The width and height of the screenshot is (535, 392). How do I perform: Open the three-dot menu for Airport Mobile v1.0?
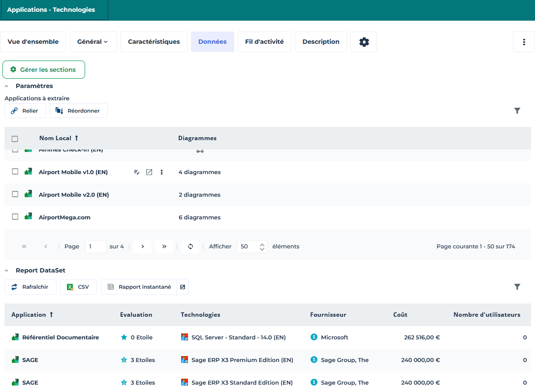[x=162, y=172]
